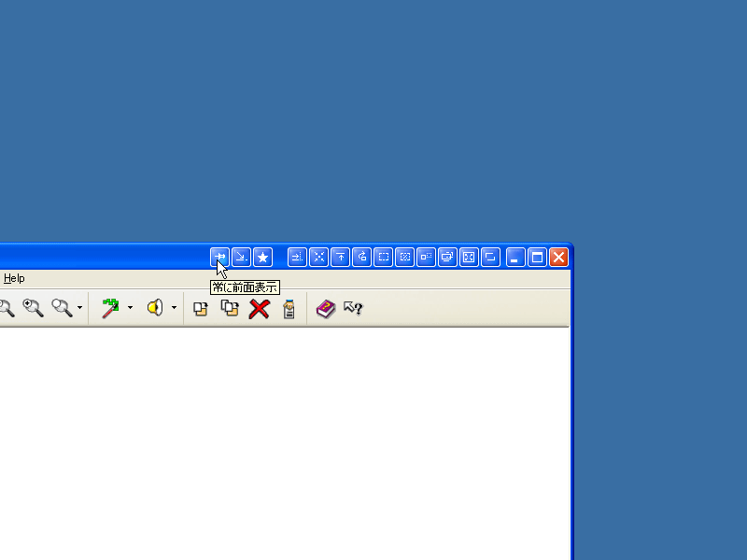747x560 pixels.
Task: Click the overlapping-rectangles titlebar button
Action: [x=490, y=258]
